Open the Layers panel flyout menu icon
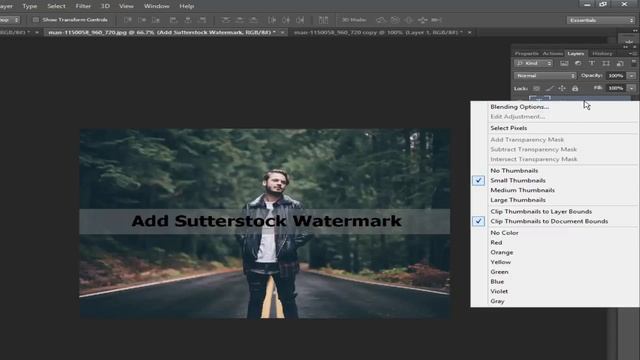 tap(632, 53)
